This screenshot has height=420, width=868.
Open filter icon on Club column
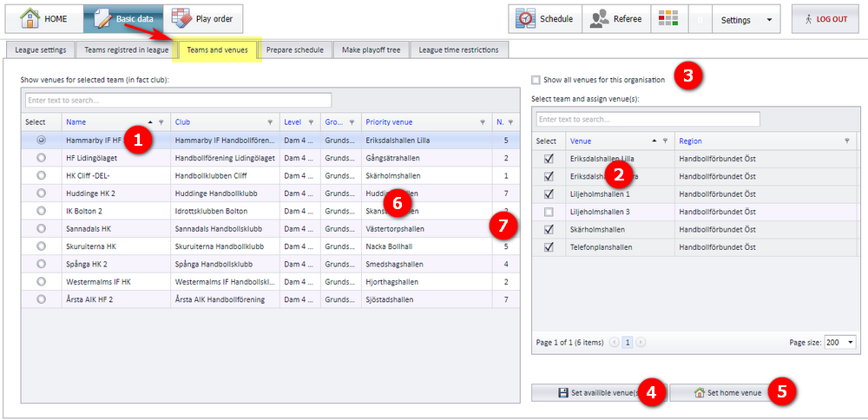(x=270, y=122)
